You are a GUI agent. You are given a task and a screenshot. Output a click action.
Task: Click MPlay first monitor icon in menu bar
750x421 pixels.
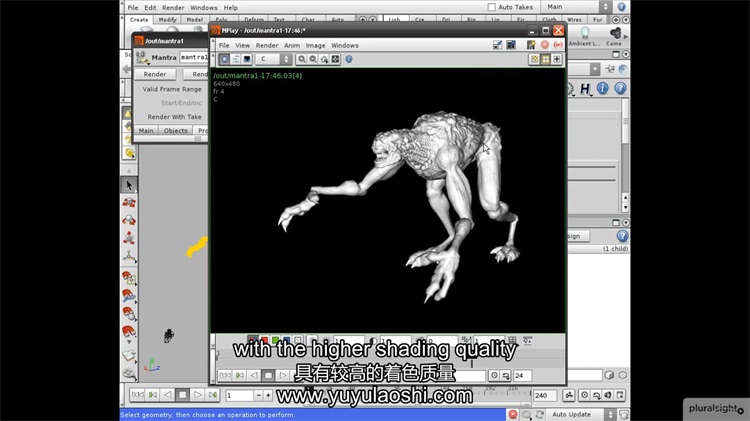tap(497, 44)
